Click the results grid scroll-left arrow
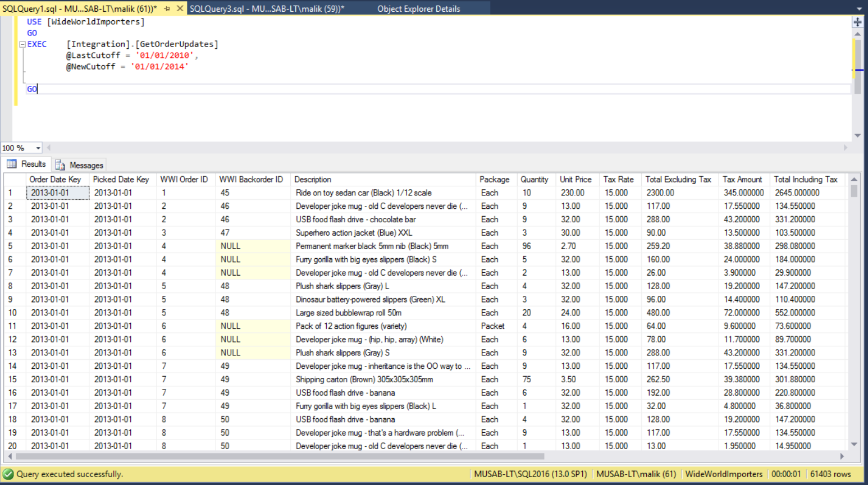This screenshot has width=868, height=485. coord(10,456)
